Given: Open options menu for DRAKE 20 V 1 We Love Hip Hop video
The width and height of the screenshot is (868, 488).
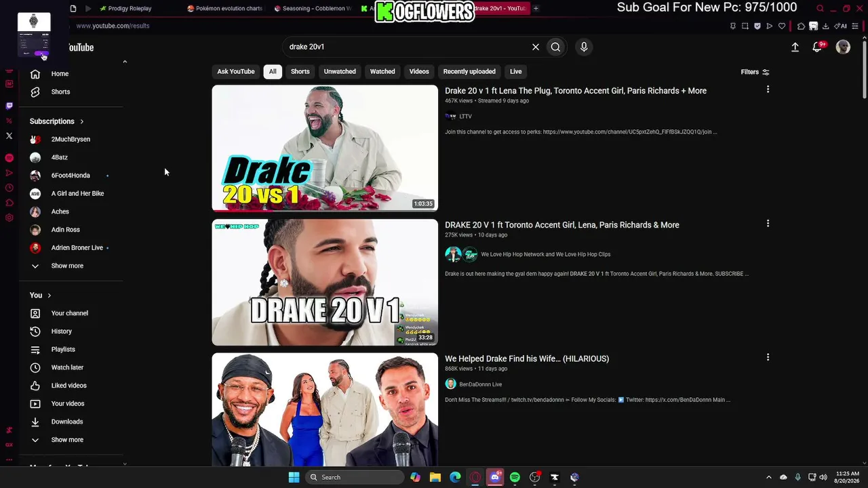Looking at the screenshot, I should [x=768, y=224].
